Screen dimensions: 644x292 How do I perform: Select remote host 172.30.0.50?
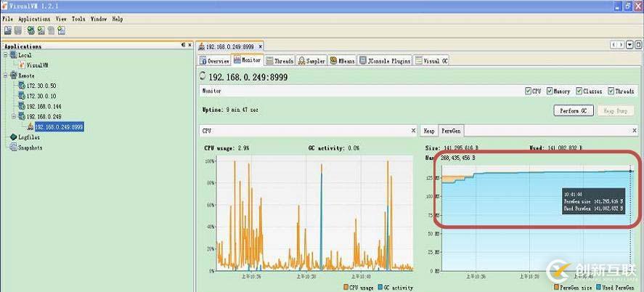tap(41, 86)
